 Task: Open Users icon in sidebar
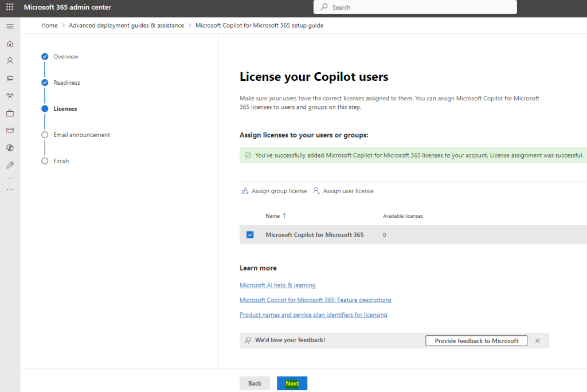click(x=10, y=61)
